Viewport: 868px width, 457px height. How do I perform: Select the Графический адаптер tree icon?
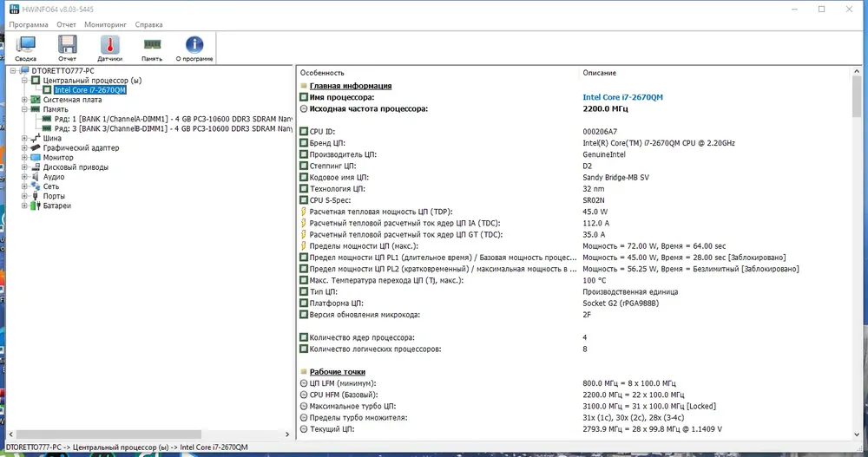36,147
